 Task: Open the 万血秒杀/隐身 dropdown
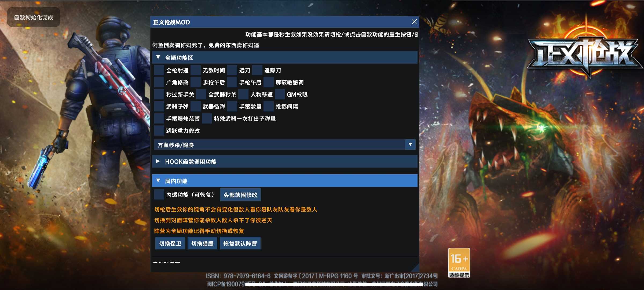[x=410, y=145]
